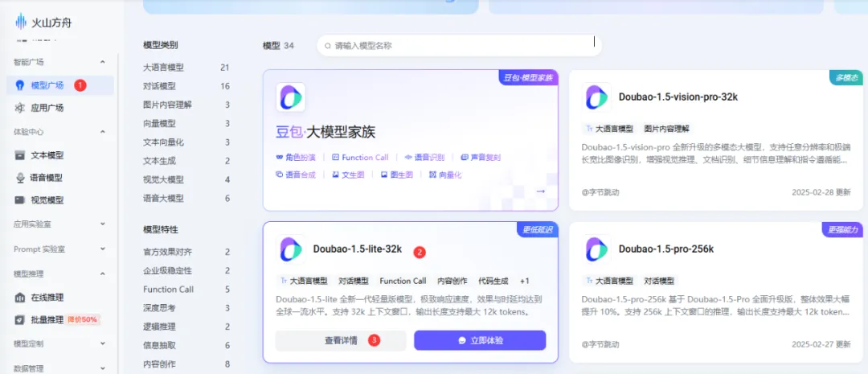Click the 代码生成 tag on lite card
This screenshot has width=868, height=374.
coord(493,281)
